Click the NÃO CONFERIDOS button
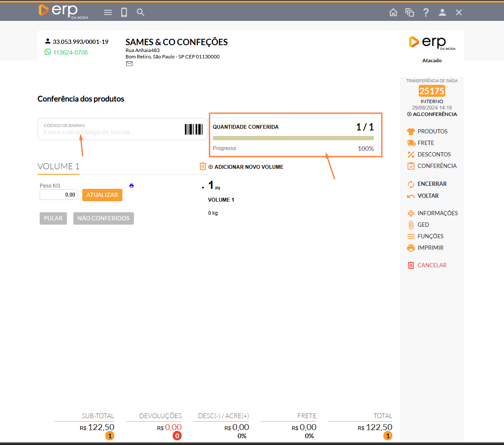 pos(104,218)
